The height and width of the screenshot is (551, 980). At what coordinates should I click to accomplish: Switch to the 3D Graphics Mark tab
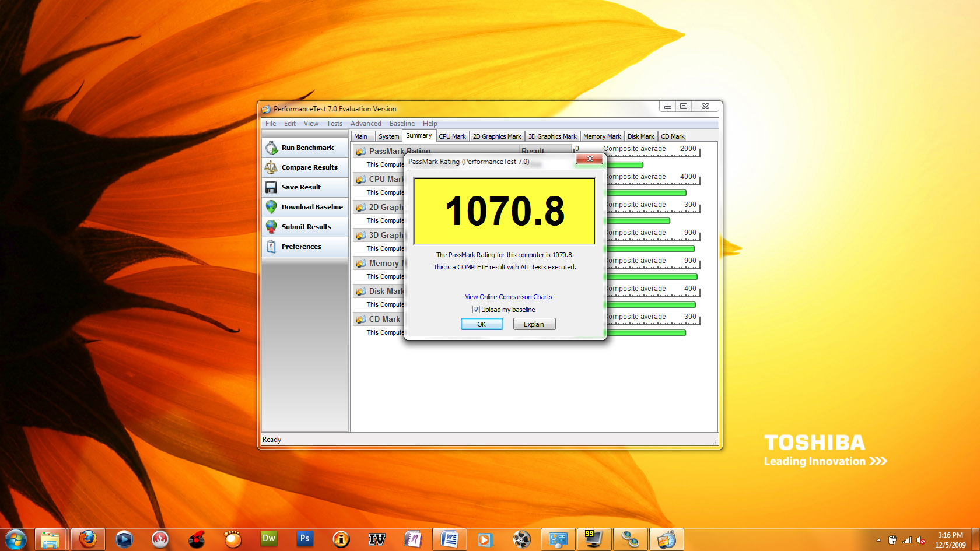tap(552, 136)
